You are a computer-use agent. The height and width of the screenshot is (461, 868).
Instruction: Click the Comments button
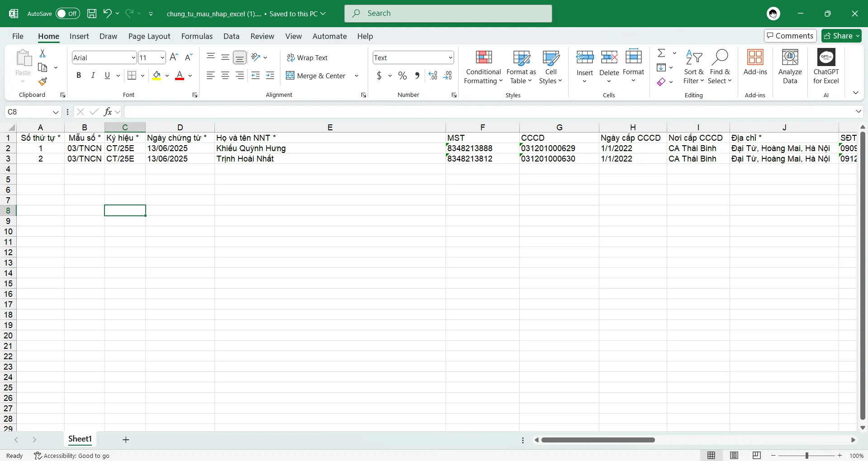pyautogui.click(x=790, y=36)
